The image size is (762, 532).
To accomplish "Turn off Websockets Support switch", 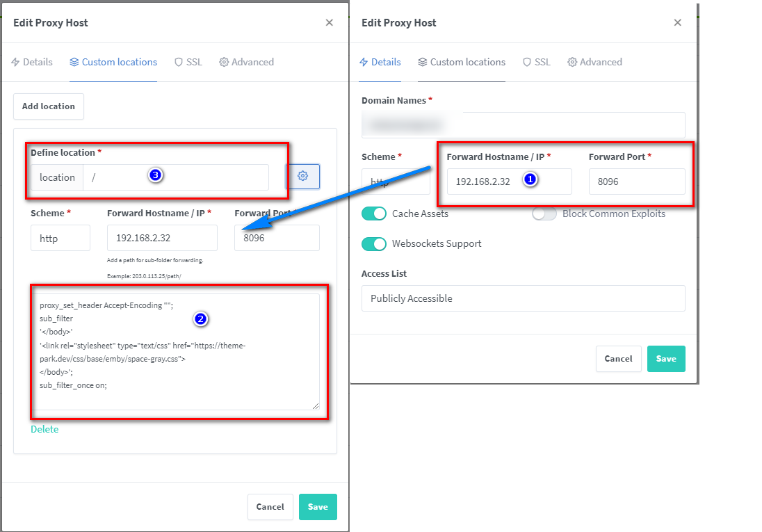I will tap(374, 243).
